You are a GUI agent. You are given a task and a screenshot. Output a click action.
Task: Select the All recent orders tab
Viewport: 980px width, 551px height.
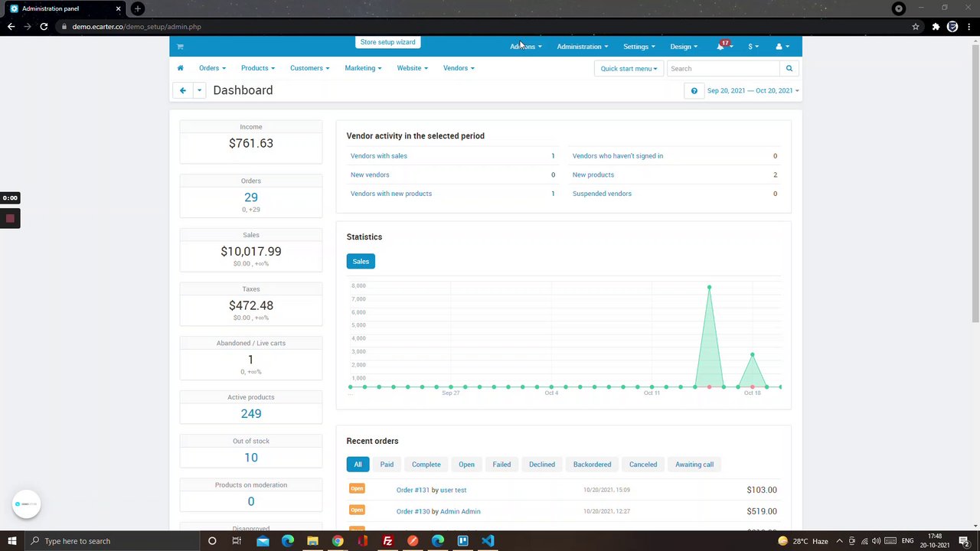358,465
